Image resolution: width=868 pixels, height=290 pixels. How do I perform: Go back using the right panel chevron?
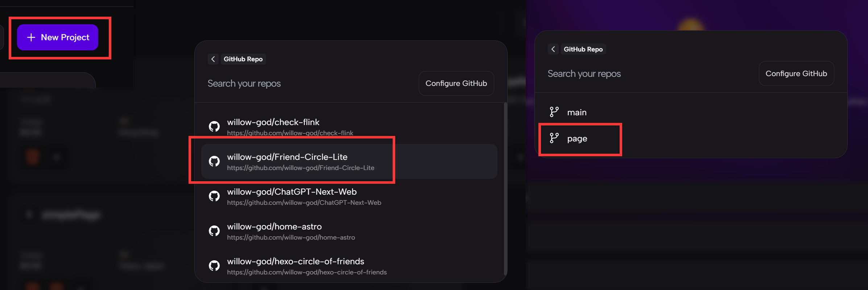[x=553, y=49]
